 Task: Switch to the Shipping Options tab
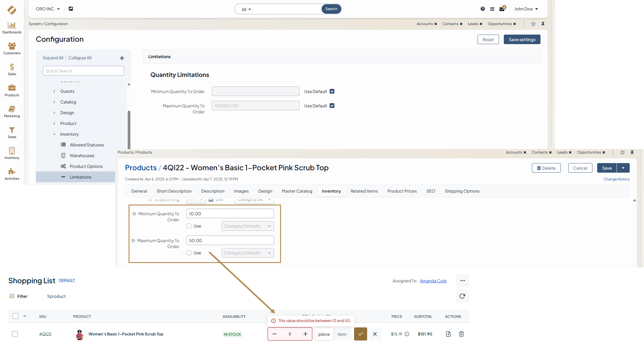tap(462, 191)
